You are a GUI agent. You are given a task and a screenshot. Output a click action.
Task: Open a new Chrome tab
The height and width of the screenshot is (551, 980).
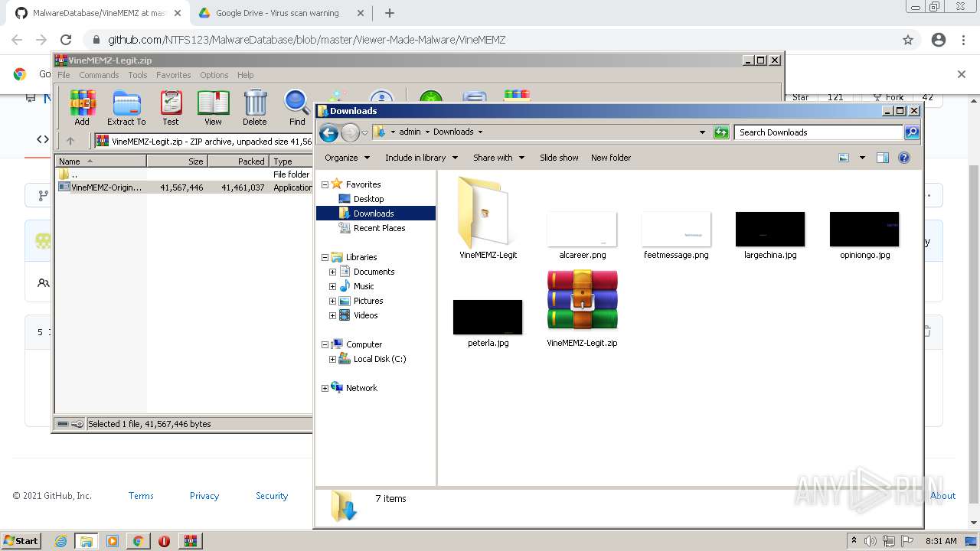coord(390,13)
